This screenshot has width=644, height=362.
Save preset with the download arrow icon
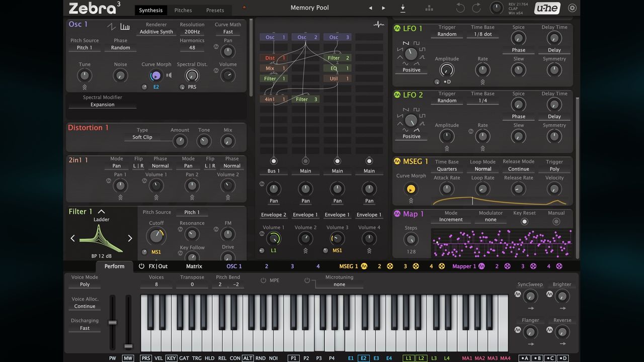coord(403,8)
